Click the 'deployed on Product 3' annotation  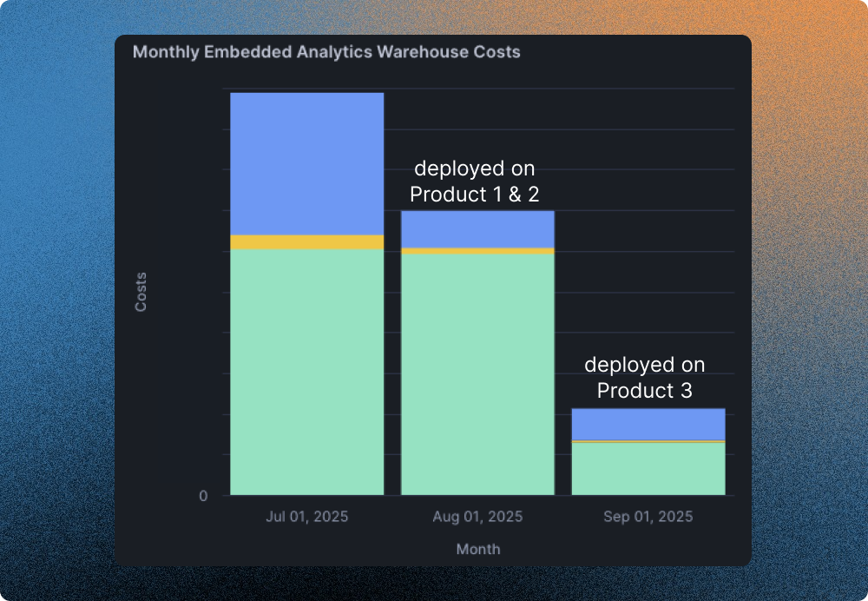click(646, 378)
